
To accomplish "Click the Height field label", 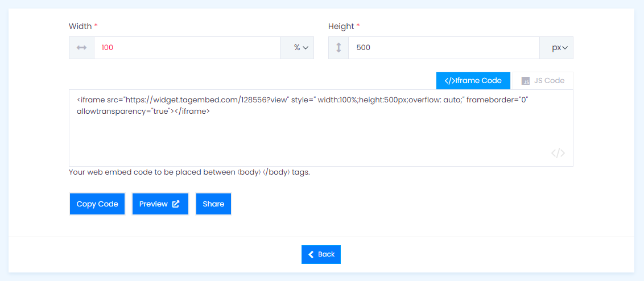I will coord(344,26).
